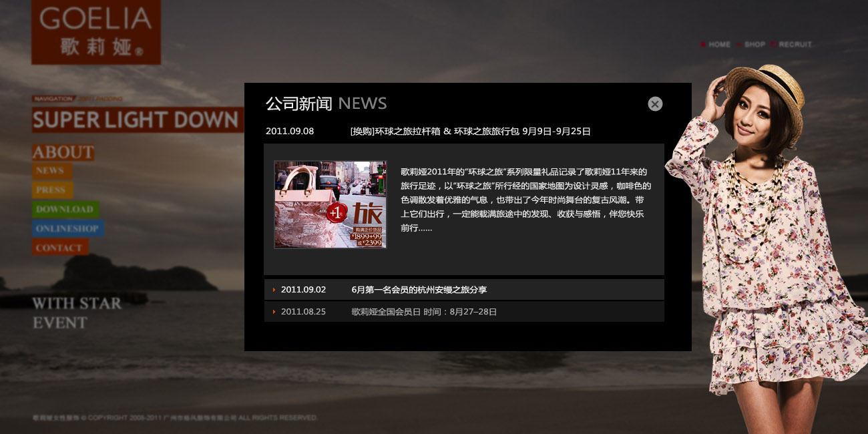This screenshot has width=868, height=434.
Task: Expand the 2011.09.02 news item
Action: point(464,290)
